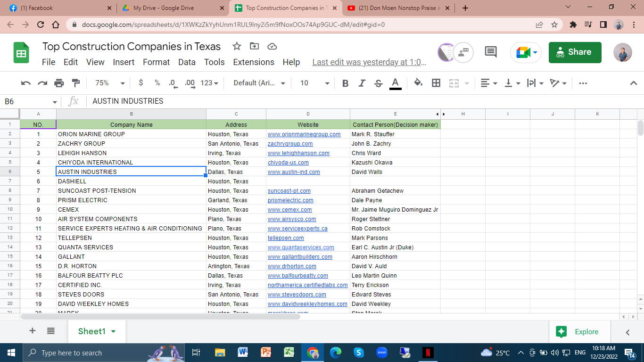Viewport: 644px width, 362px height.
Task: Open the www.cemex.com link
Action: click(289, 210)
